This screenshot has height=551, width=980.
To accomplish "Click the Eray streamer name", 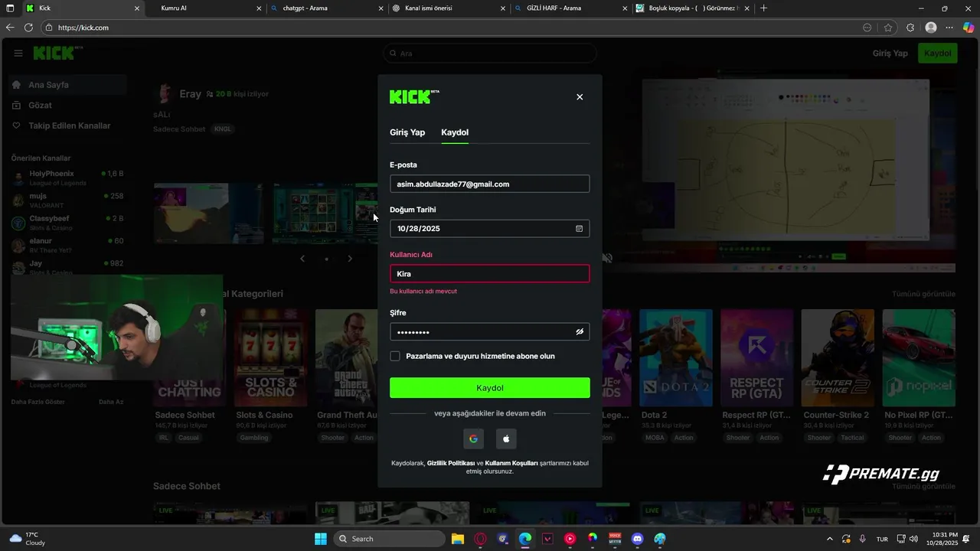I will (190, 94).
